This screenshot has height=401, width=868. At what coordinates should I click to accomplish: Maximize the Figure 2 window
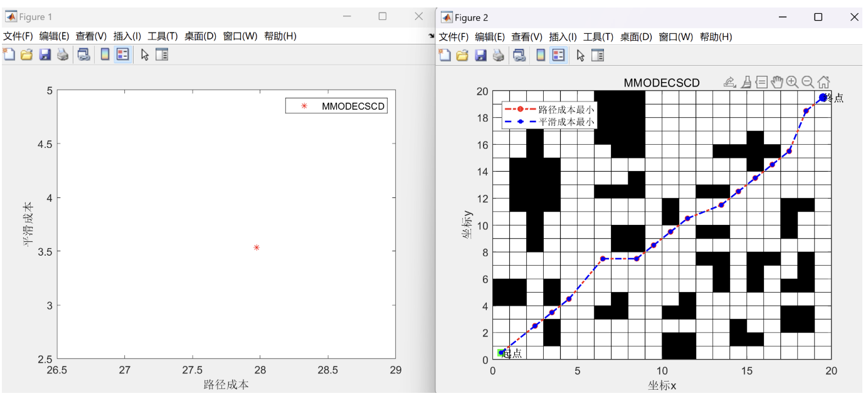click(x=818, y=18)
